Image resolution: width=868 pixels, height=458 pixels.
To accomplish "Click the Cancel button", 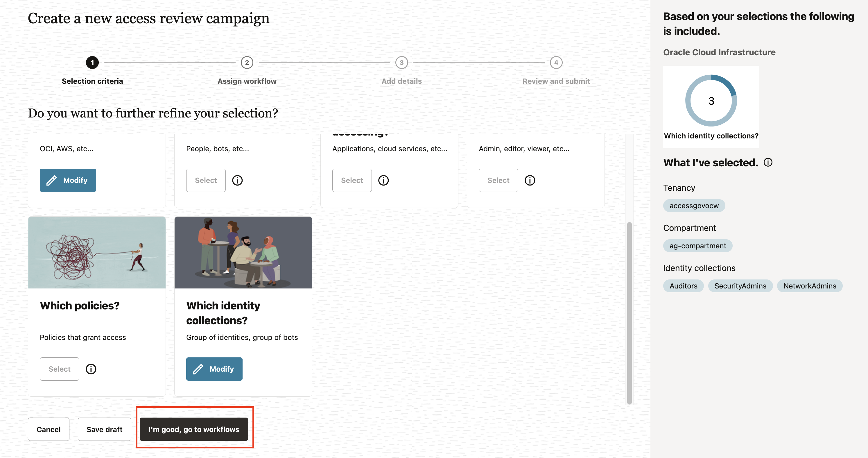I will coord(49,429).
